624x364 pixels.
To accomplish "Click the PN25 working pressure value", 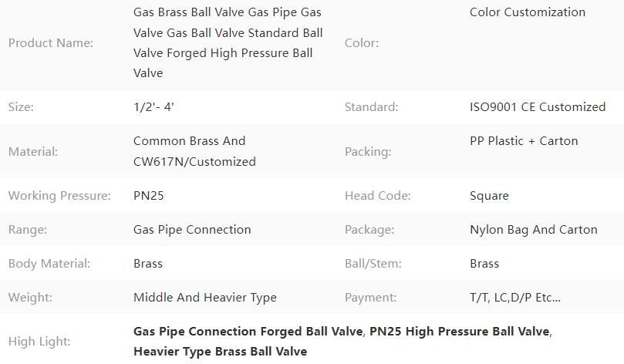I will (148, 196).
